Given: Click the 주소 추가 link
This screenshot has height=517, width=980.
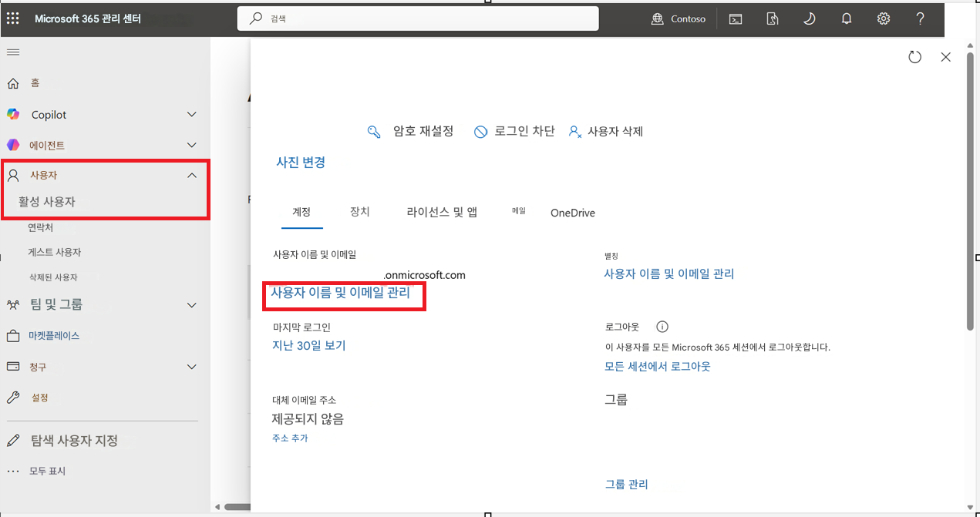Looking at the screenshot, I should click(x=290, y=438).
